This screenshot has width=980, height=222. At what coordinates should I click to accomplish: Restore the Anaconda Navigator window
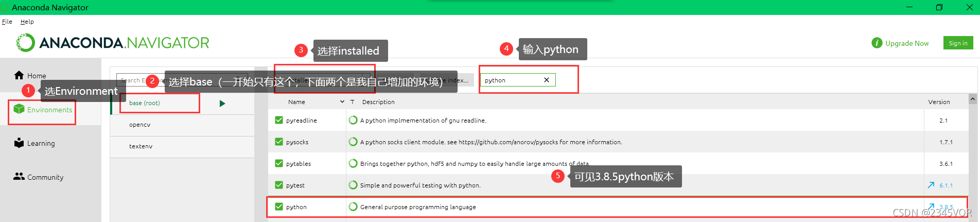[939, 7]
